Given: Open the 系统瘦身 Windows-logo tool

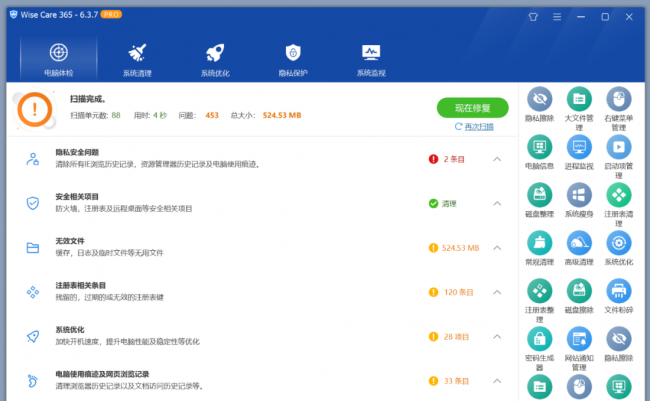Looking at the screenshot, I should pyautogui.click(x=579, y=201).
